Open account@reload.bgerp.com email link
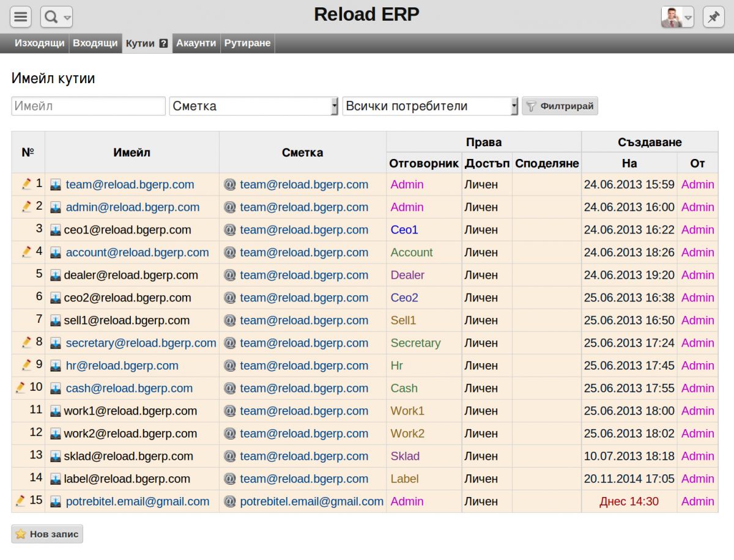The image size is (734, 560). tap(138, 252)
